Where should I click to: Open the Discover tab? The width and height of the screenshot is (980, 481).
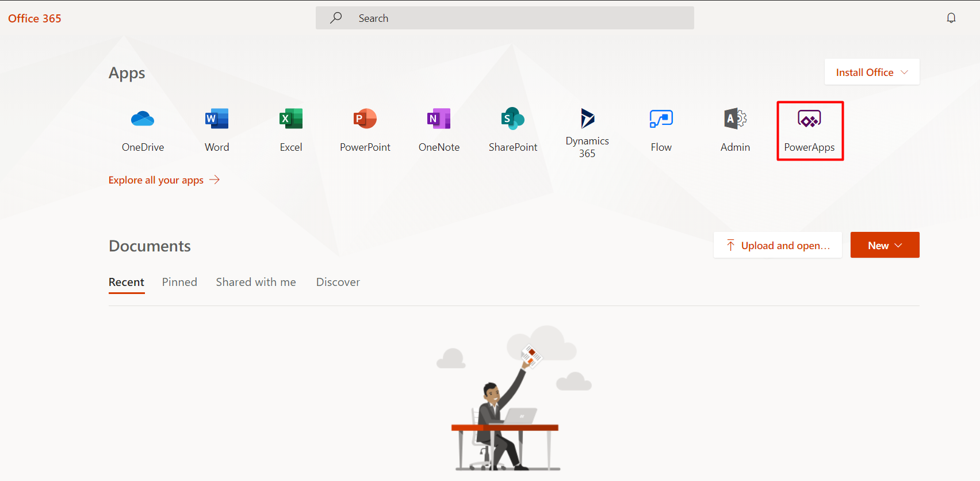click(338, 282)
